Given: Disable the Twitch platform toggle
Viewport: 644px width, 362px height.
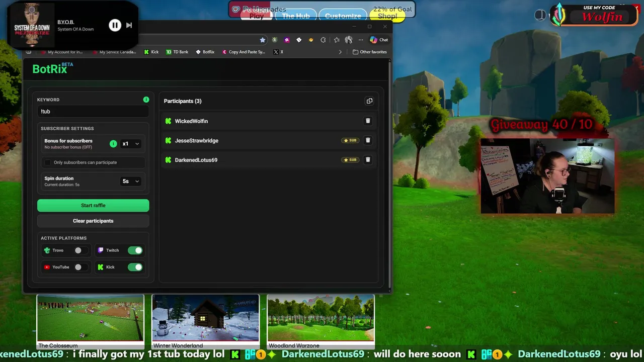Looking at the screenshot, I should click(135, 250).
